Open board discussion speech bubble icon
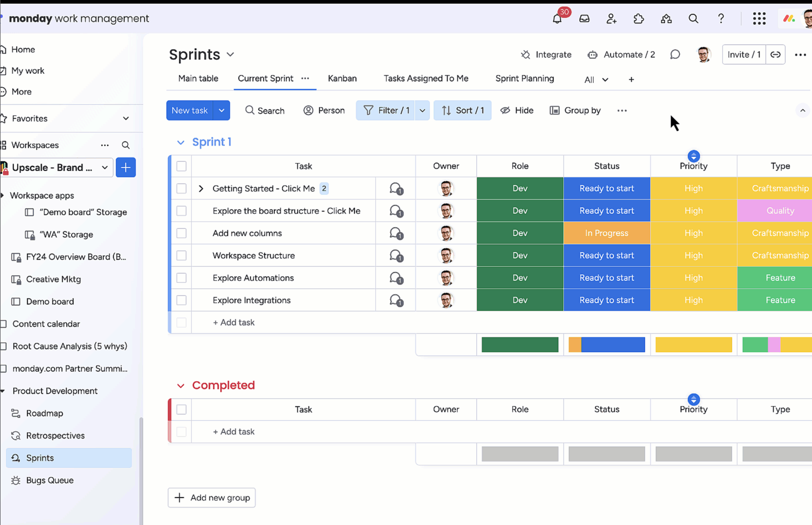The width and height of the screenshot is (812, 525). pos(675,54)
